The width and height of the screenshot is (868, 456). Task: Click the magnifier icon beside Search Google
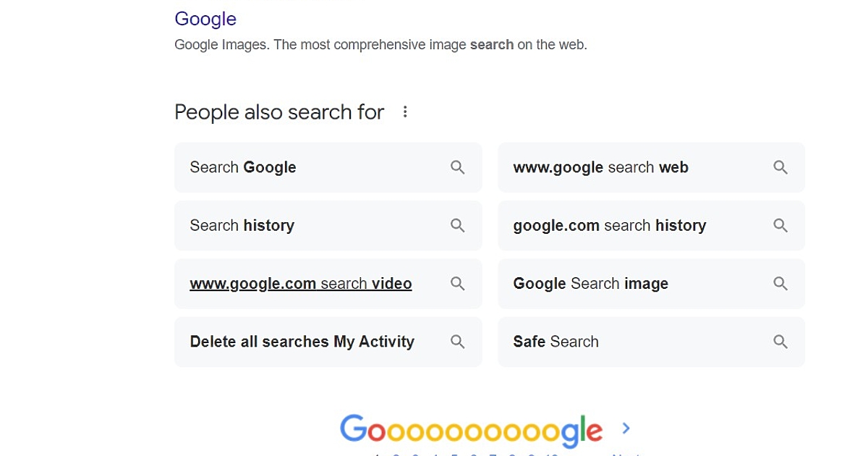[458, 167]
